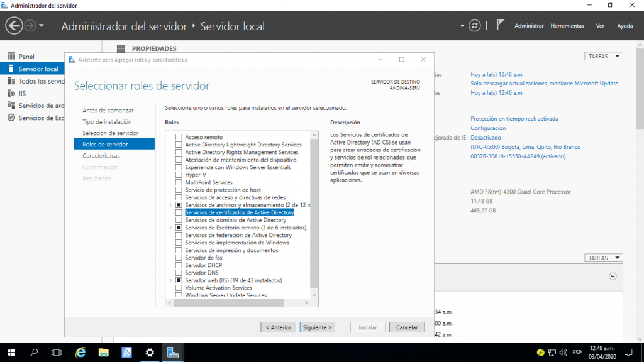Screen dimensions: 644x362
Task: Launch Internet Explorer from taskbar
Action: [80, 353]
